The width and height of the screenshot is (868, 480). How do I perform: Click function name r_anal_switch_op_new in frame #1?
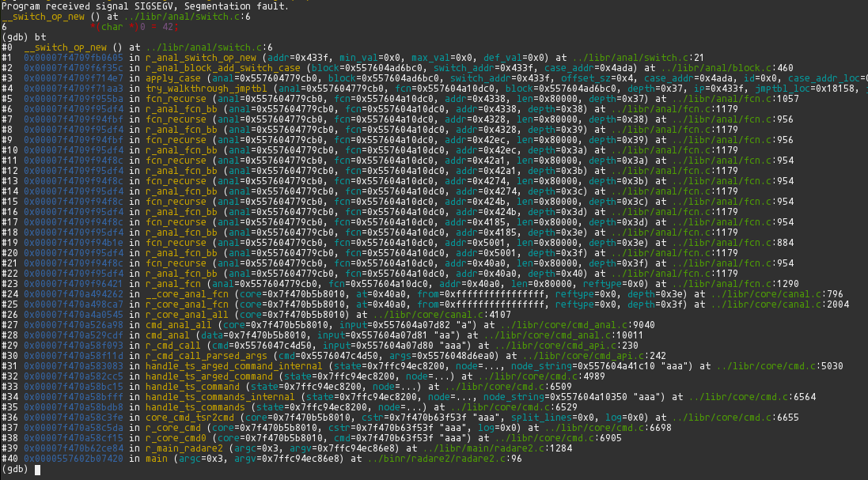click(x=201, y=58)
